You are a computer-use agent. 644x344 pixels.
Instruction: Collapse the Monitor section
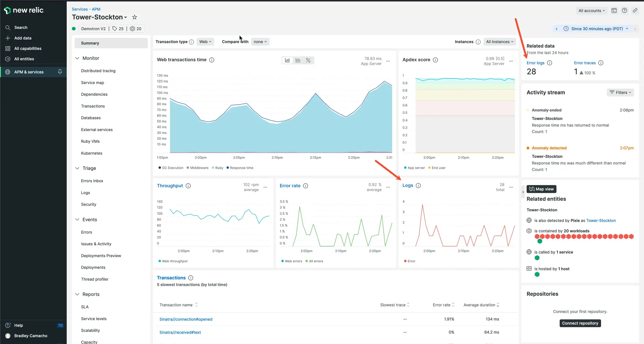(x=77, y=58)
